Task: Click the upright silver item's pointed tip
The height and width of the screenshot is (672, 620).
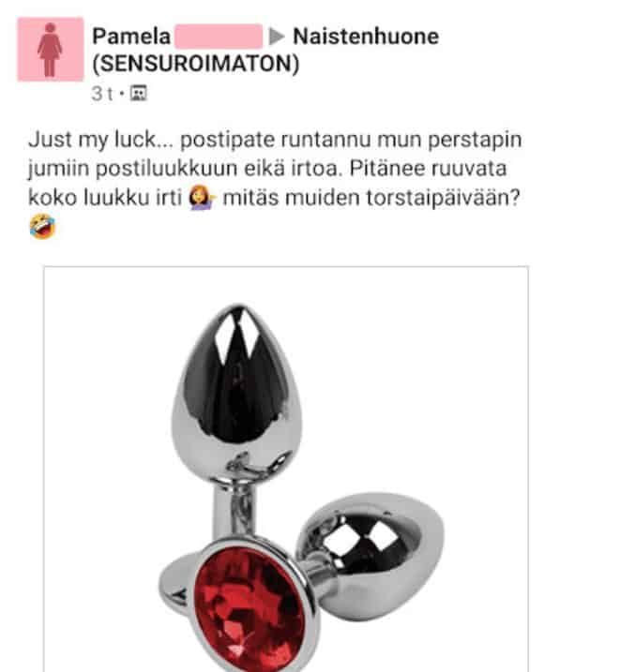Action: click(237, 315)
